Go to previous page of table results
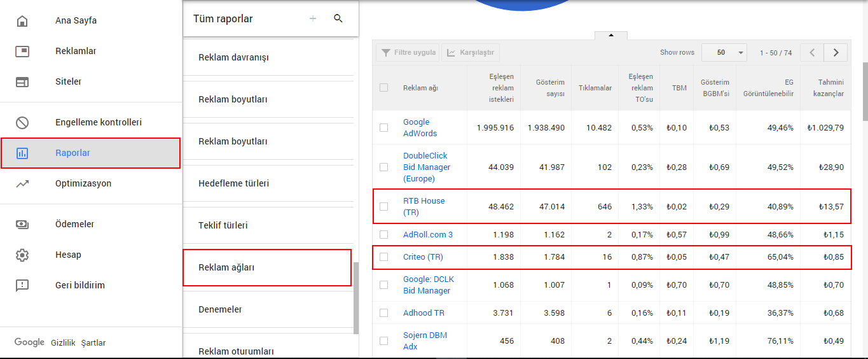The width and height of the screenshot is (868, 359). click(x=812, y=52)
